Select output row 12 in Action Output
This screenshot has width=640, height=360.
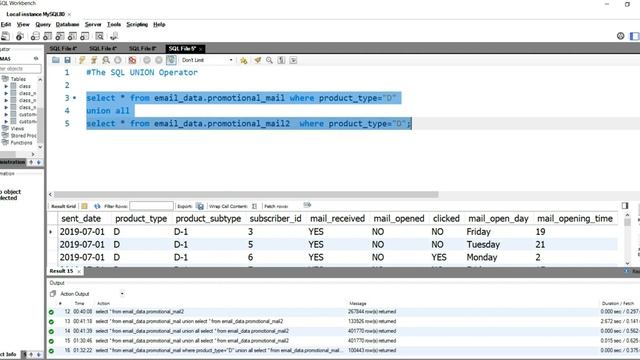coord(343,312)
